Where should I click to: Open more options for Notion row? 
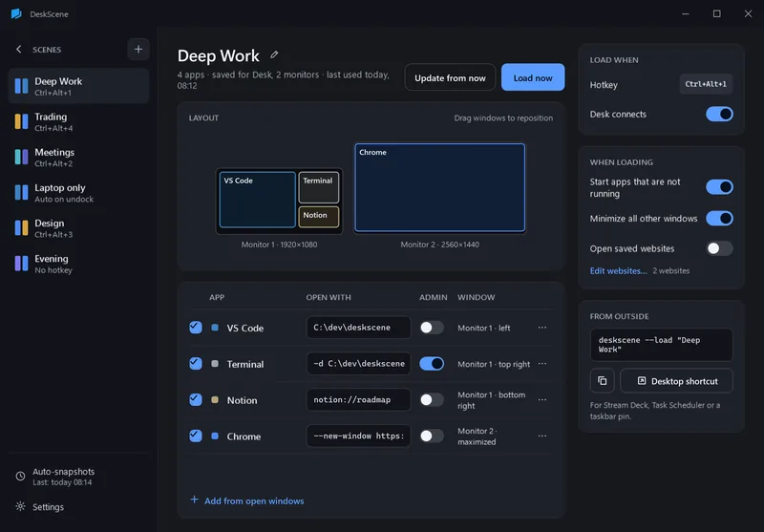click(542, 399)
